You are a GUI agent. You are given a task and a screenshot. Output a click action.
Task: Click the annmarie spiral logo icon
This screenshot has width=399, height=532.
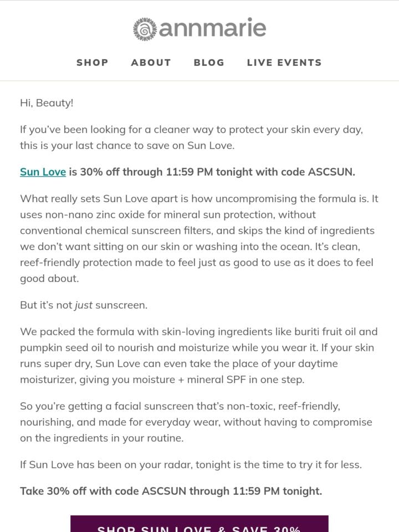tap(145, 29)
